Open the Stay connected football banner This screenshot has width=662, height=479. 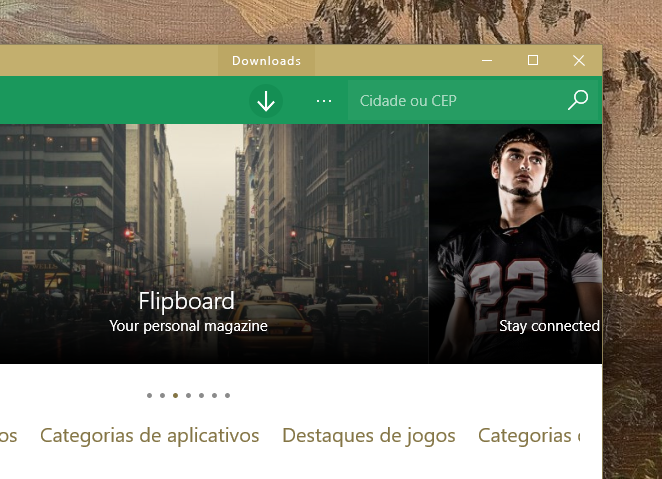point(515,244)
